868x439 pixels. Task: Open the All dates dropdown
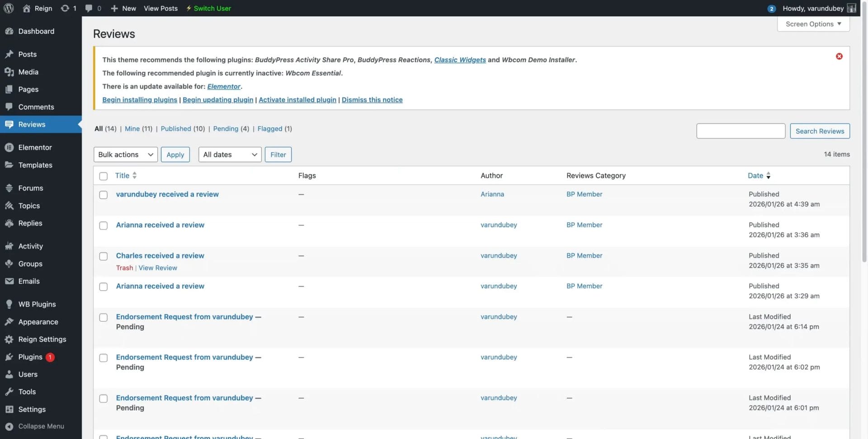point(229,154)
